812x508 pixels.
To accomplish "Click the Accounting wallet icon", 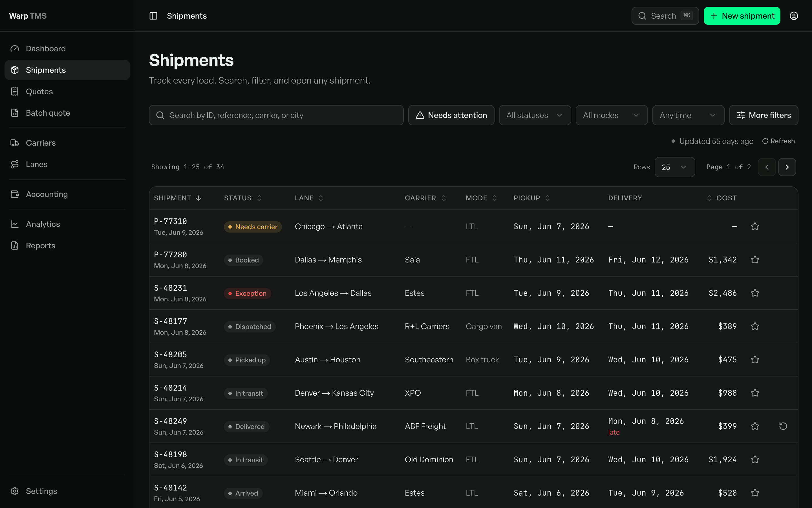I will [x=15, y=194].
